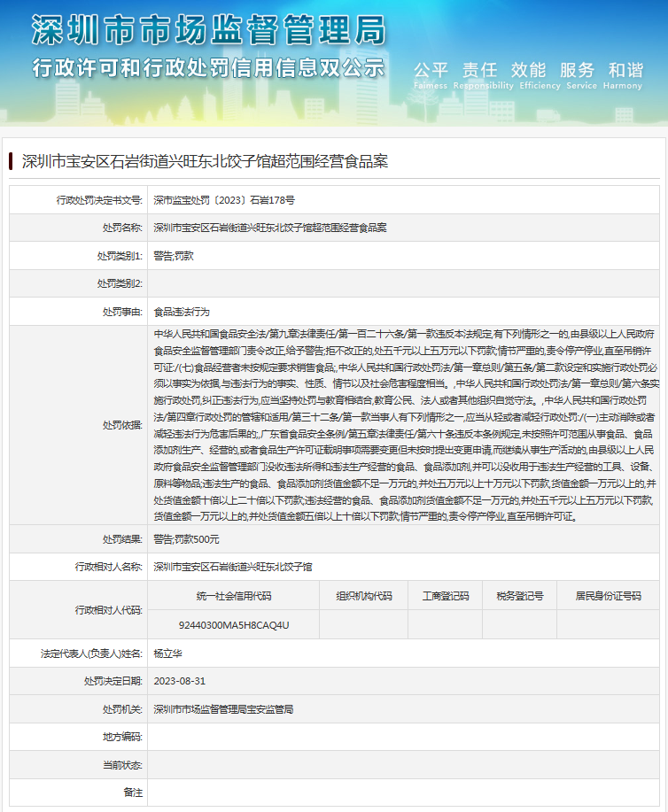Click the 服务 Service slogan text
Image resolution: width=668 pixels, height=812 pixels.
(581, 75)
